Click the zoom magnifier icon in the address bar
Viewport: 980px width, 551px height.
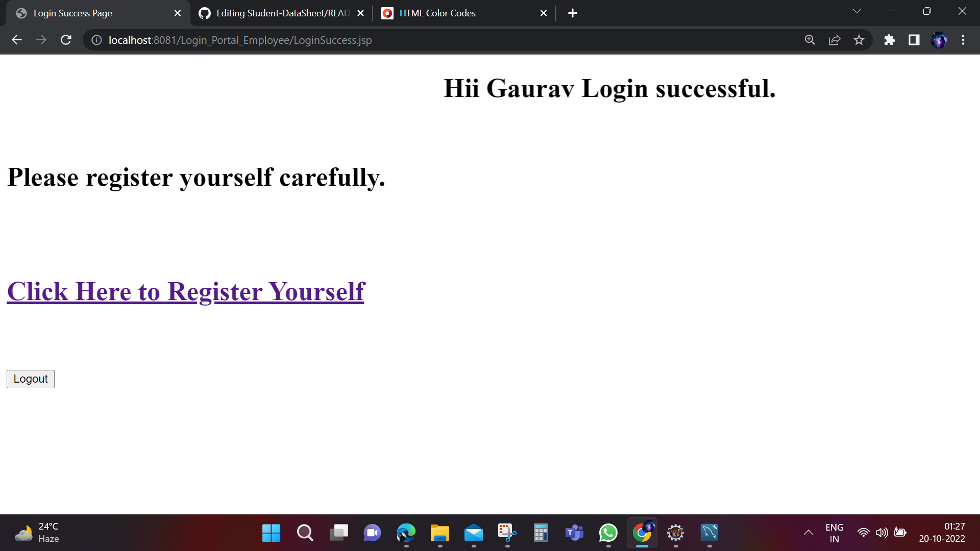(810, 40)
